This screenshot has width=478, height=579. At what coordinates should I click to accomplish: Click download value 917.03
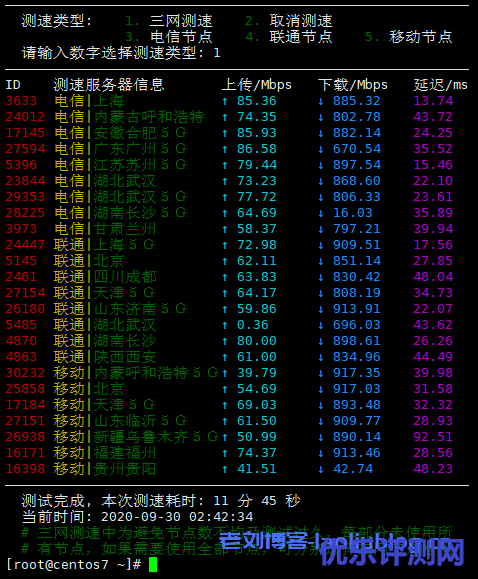coord(357,389)
